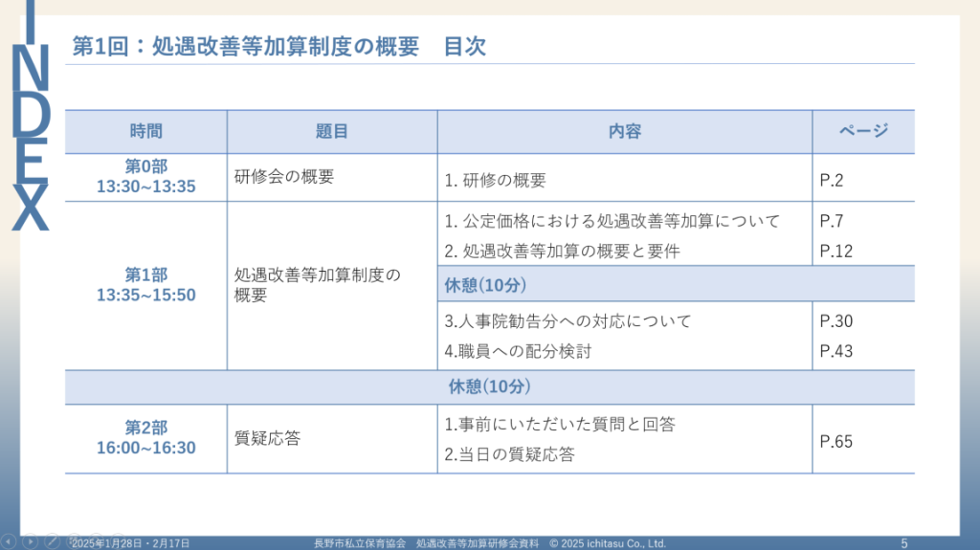Click page number P.30
Image resolution: width=980 pixels, height=550 pixels.
coord(836,321)
